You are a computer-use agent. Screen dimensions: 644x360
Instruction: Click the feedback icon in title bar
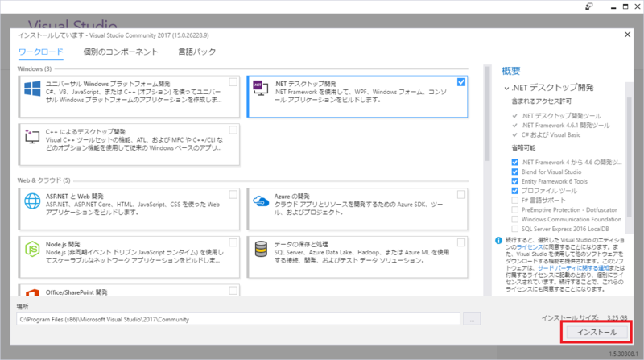click(x=589, y=6)
